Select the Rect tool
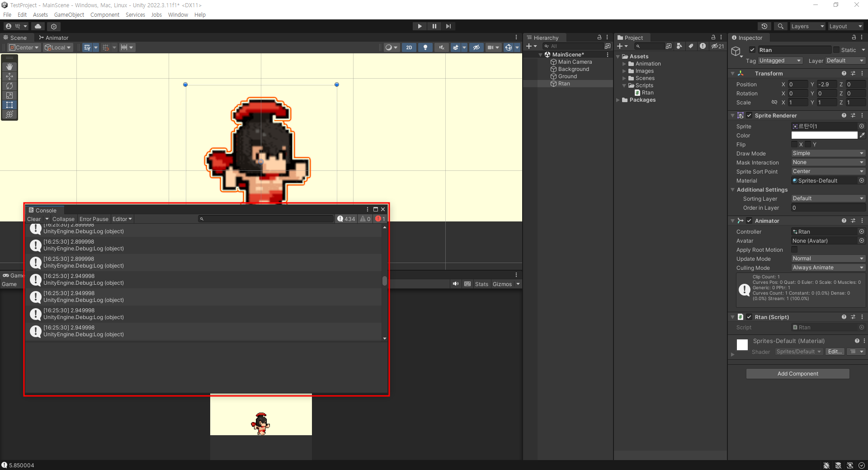 point(9,105)
